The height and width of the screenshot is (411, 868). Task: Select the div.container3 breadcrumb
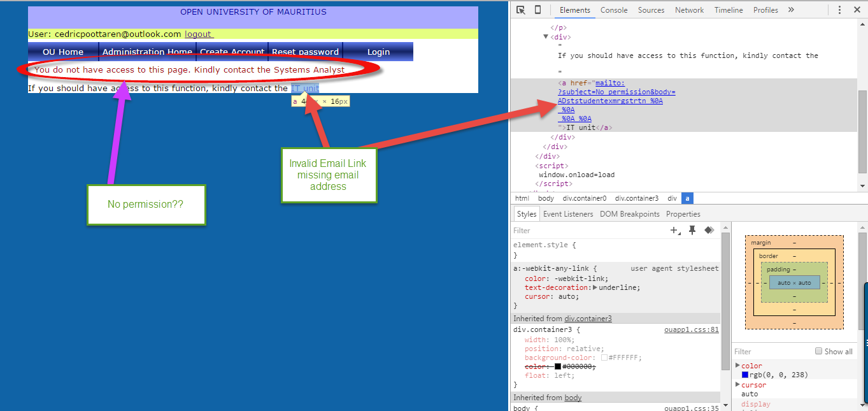pyautogui.click(x=636, y=198)
